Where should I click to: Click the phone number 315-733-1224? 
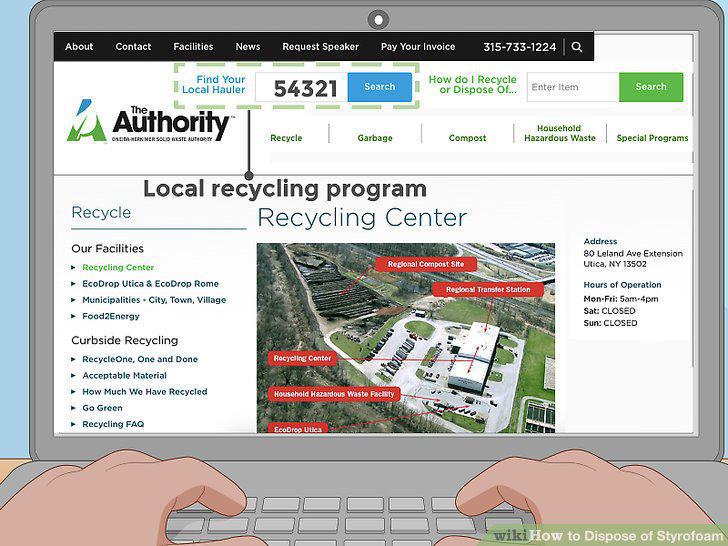click(520, 47)
